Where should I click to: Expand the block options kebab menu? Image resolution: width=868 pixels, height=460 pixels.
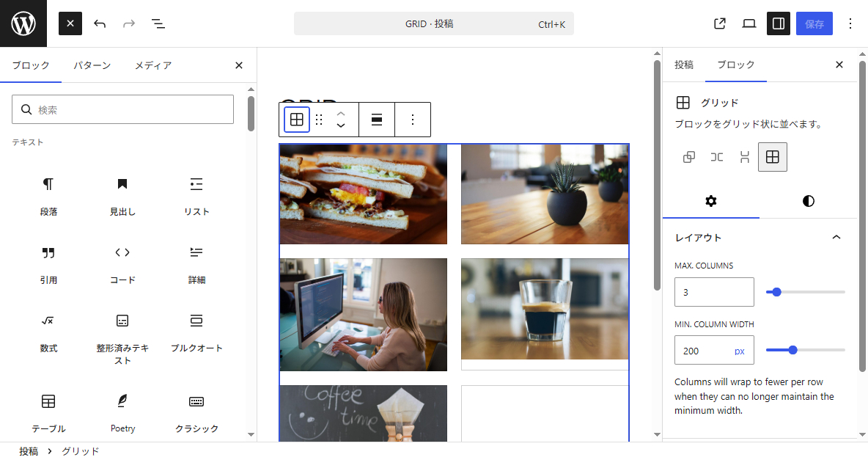pyautogui.click(x=412, y=120)
